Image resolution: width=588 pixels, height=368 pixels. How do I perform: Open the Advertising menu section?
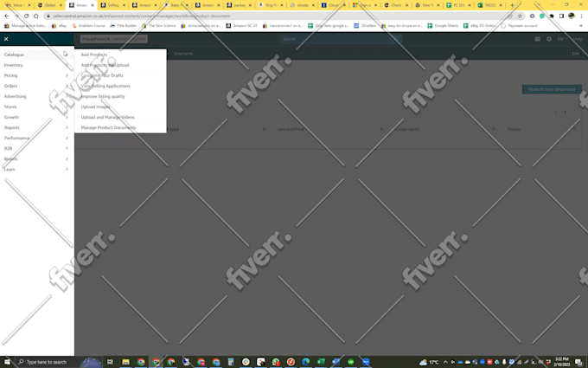click(36, 96)
